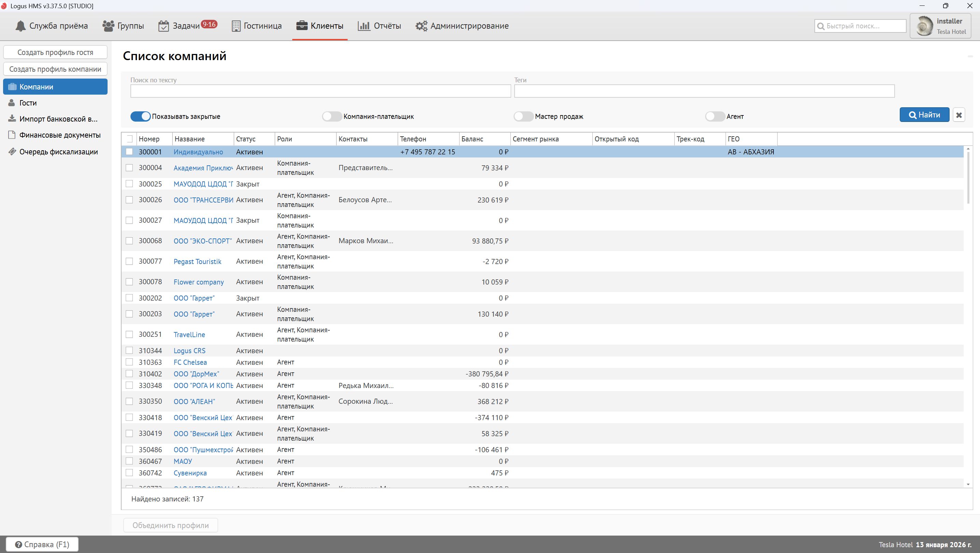Click the Гостиница building icon

pos(236,26)
